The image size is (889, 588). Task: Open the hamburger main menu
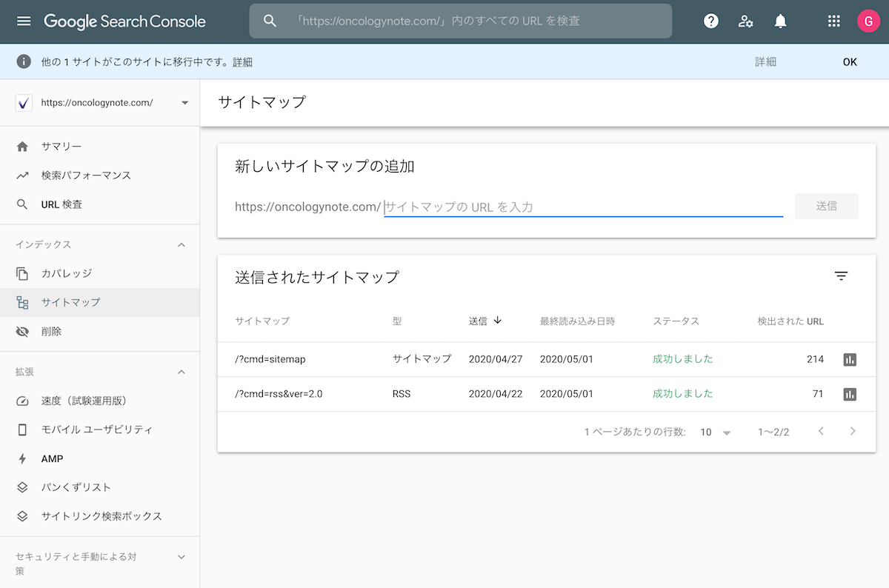[x=24, y=21]
